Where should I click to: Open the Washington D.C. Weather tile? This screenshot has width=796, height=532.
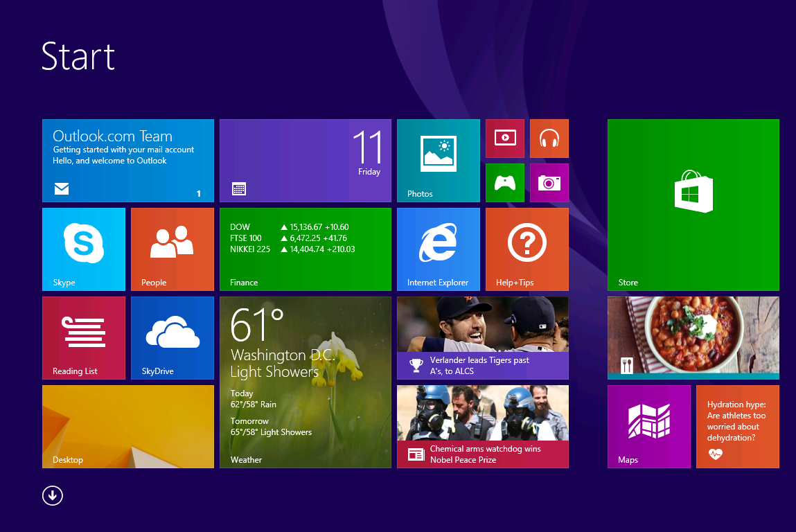pos(306,382)
